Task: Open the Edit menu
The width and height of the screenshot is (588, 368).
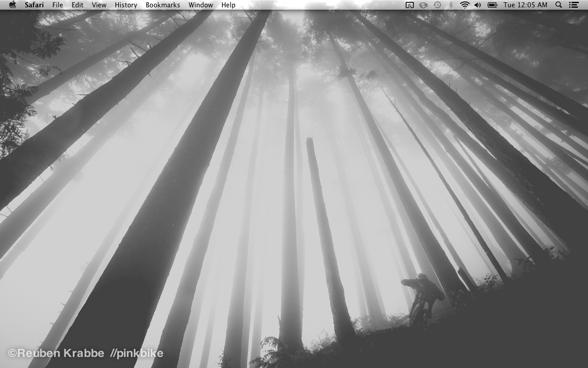Action: [x=77, y=5]
